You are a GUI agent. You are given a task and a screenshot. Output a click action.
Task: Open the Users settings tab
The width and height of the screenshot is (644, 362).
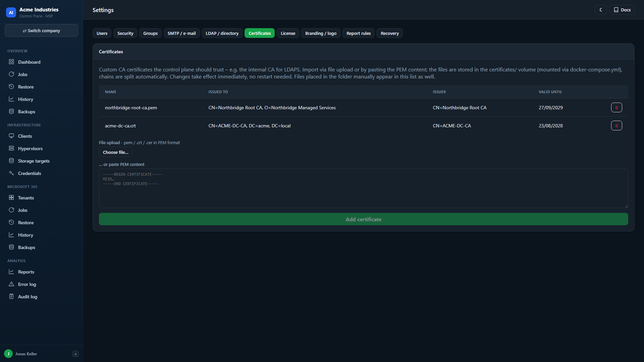pyautogui.click(x=102, y=33)
